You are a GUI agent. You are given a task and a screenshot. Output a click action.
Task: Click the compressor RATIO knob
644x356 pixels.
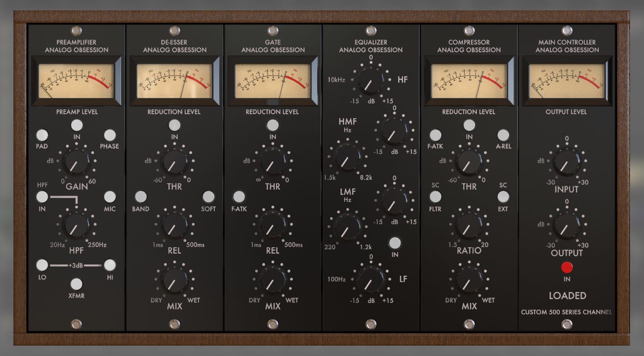tap(469, 225)
